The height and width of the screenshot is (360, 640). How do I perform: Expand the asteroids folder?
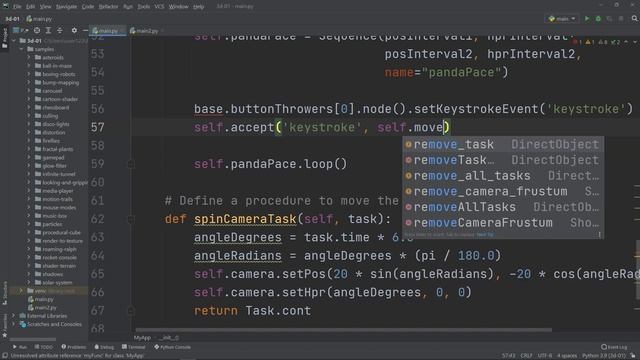click(x=29, y=58)
